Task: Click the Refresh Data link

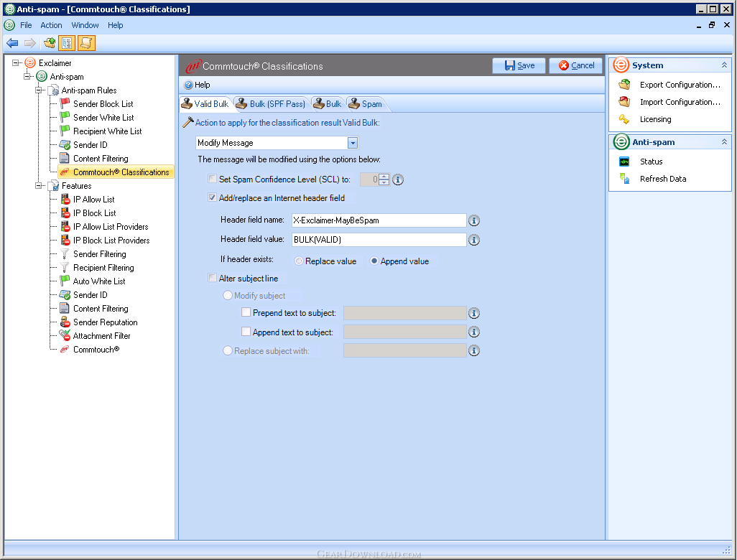Action: pyautogui.click(x=663, y=179)
